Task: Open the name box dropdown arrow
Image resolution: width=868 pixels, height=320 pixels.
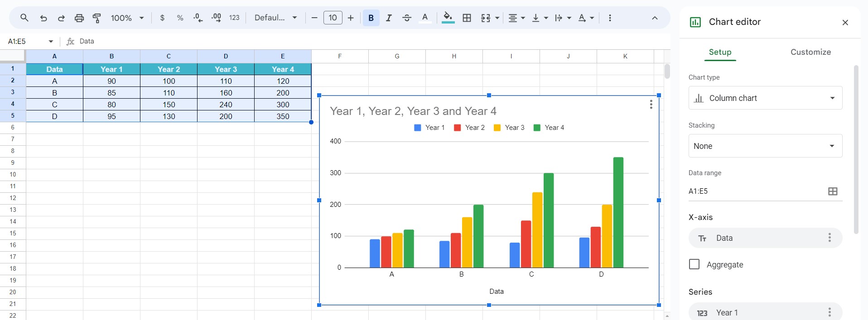Action: coord(51,41)
